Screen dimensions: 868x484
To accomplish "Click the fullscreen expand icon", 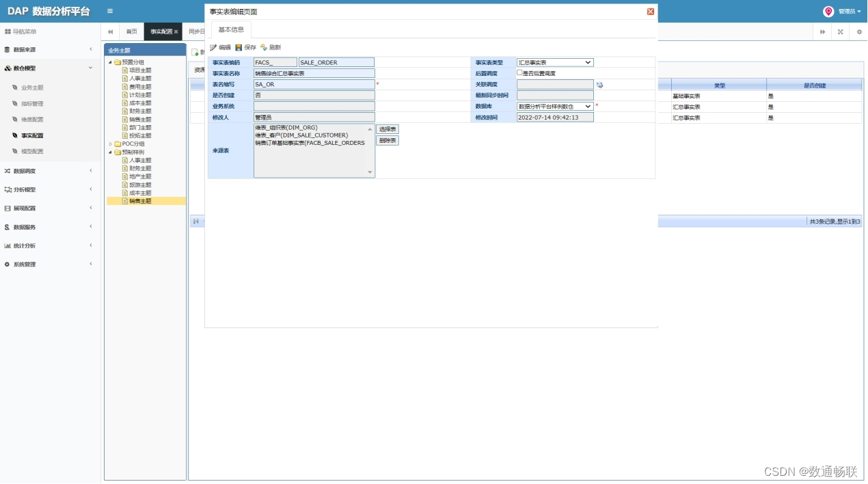I will point(841,31).
